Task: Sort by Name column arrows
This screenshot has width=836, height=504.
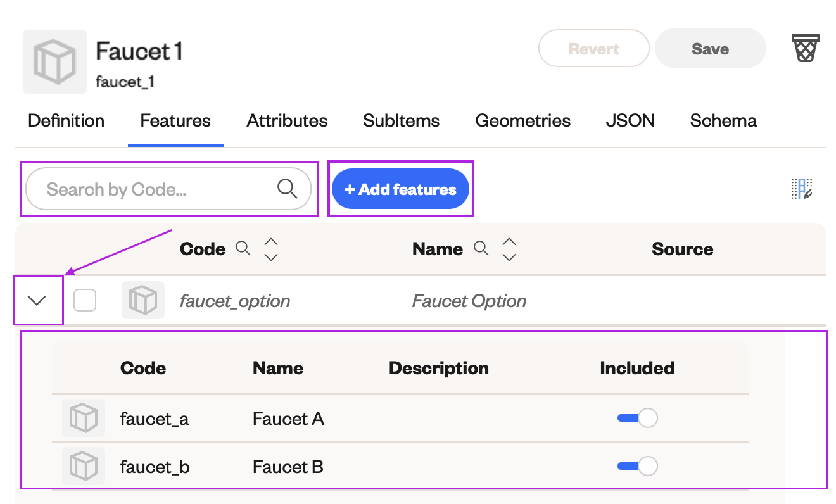Action: tap(509, 249)
